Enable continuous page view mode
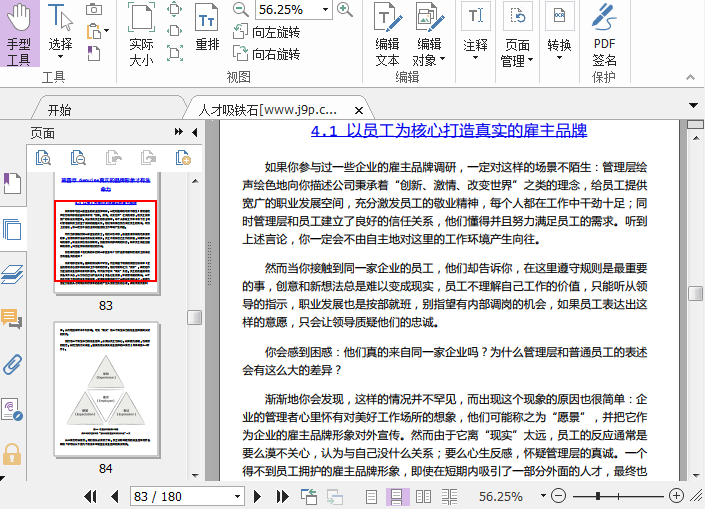Screen dimensions: 705x509 click(397, 496)
